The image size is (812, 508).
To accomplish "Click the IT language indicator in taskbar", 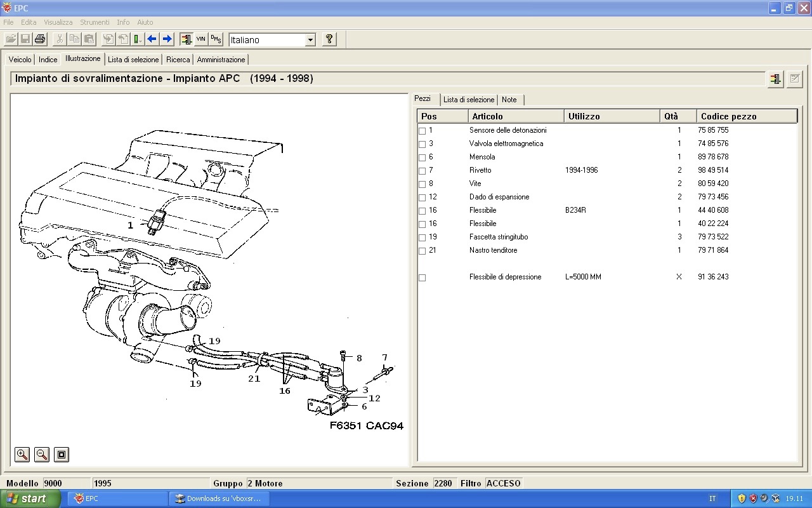I will click(x=712, y=498).
